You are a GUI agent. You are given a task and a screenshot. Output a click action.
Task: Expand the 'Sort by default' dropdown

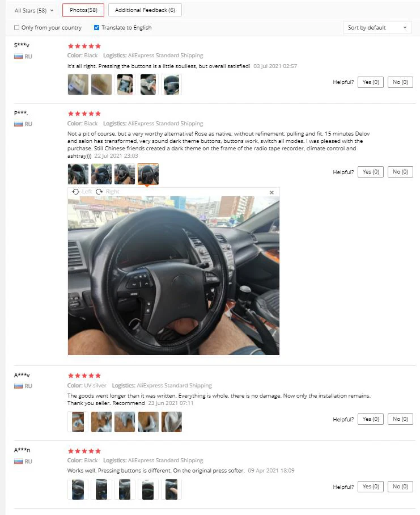point(377,28)
